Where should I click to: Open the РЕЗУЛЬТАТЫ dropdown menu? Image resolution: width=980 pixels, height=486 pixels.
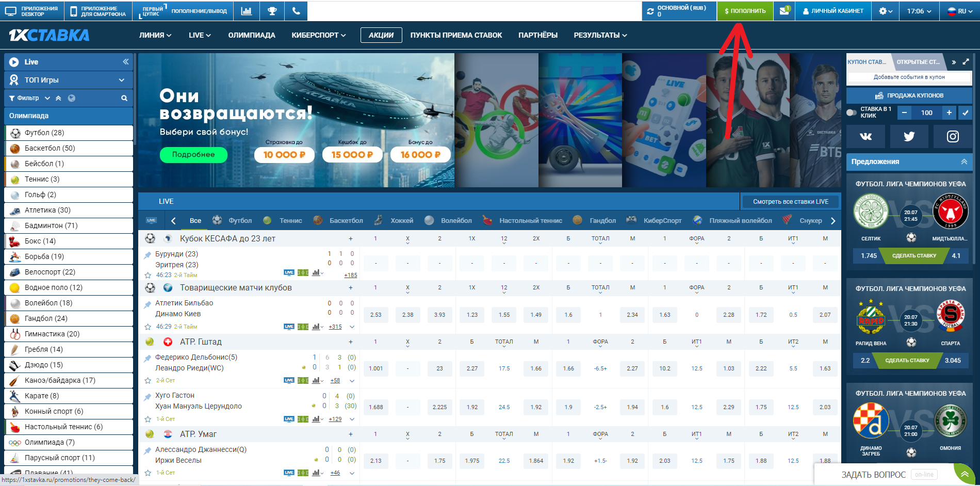(x=600, y=35)
